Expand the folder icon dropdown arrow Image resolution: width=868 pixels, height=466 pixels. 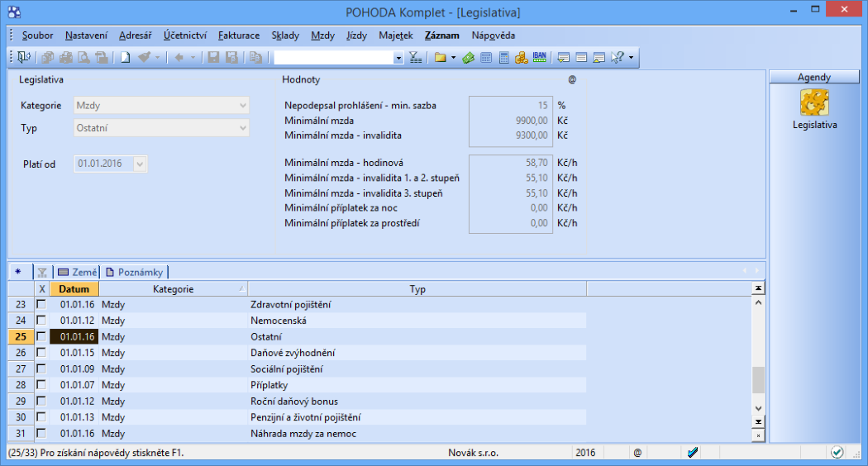pyautogui.click(x=453, y=57)
